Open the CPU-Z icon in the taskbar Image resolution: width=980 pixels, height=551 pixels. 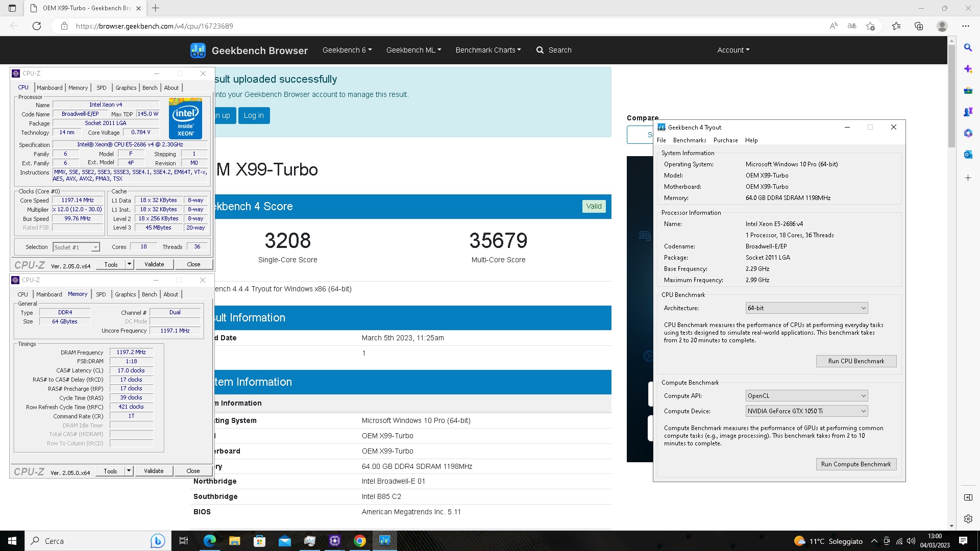[335, 541]
